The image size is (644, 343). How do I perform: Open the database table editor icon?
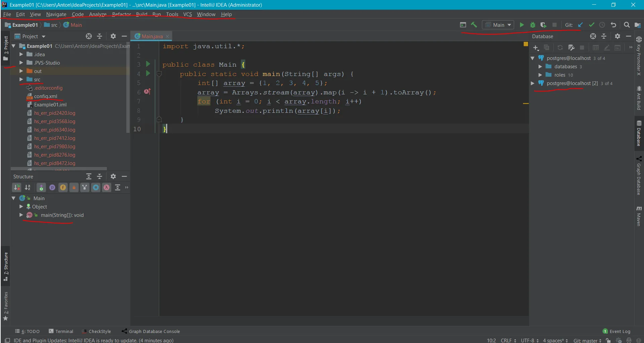596,48
